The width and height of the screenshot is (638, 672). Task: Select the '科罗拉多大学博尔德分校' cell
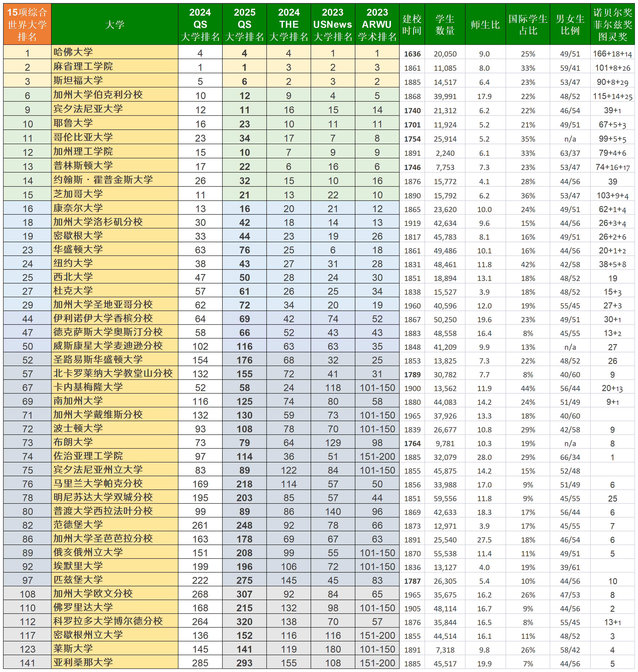pos(115,621)
